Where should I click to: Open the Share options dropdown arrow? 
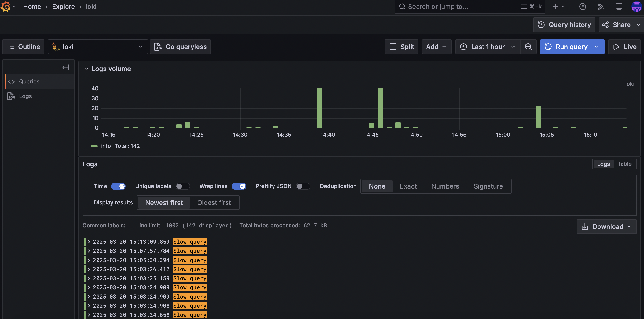coord(639,25)
